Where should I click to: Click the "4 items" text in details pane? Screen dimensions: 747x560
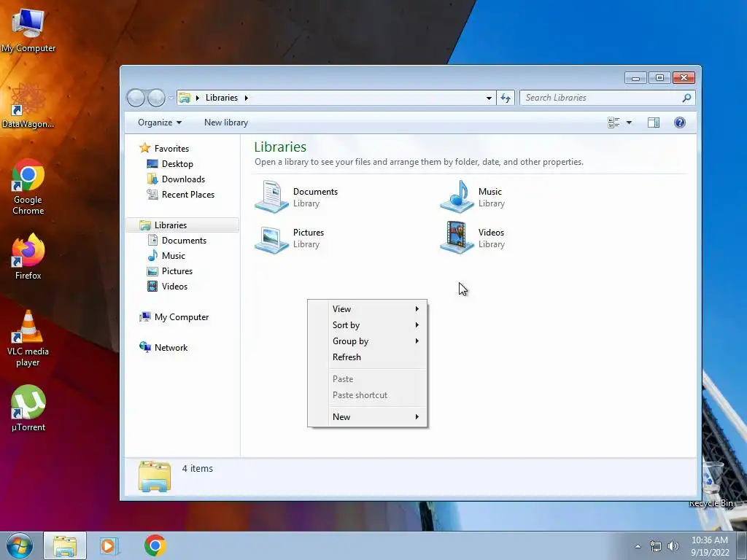pyautogui.click(x=197, y=469)
